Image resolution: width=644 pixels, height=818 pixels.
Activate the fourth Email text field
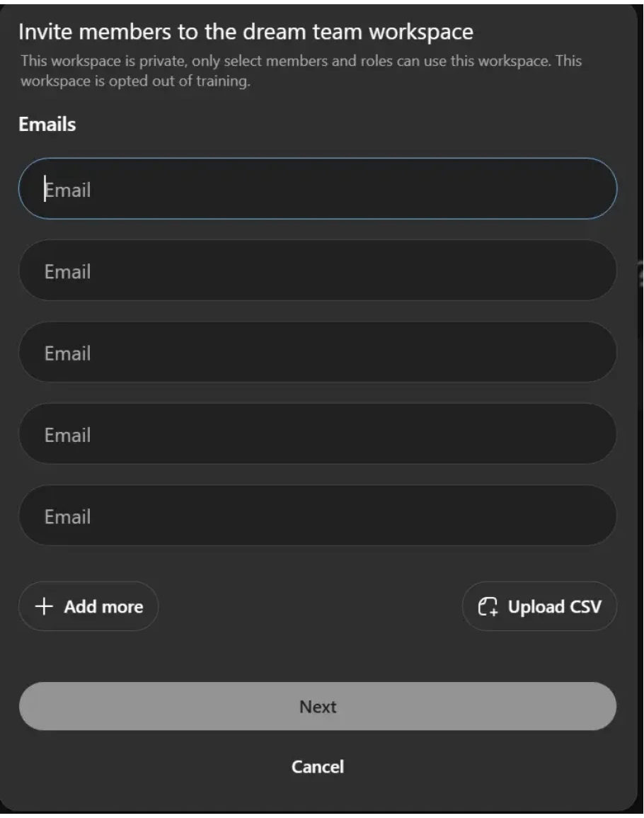pyautogui.click(x=318, y=433)
